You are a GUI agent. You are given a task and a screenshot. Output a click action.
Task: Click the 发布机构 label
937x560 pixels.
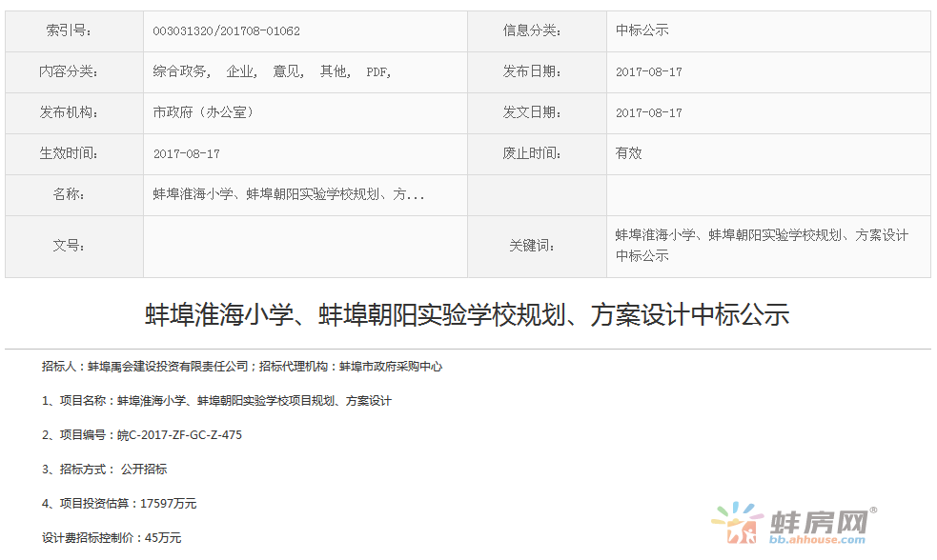68,112
